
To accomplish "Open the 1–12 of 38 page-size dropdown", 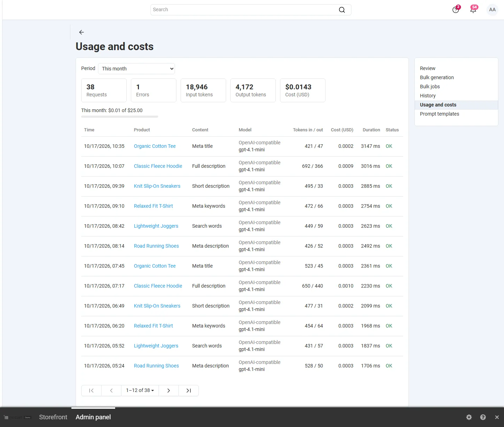I will tap(140, 391).
